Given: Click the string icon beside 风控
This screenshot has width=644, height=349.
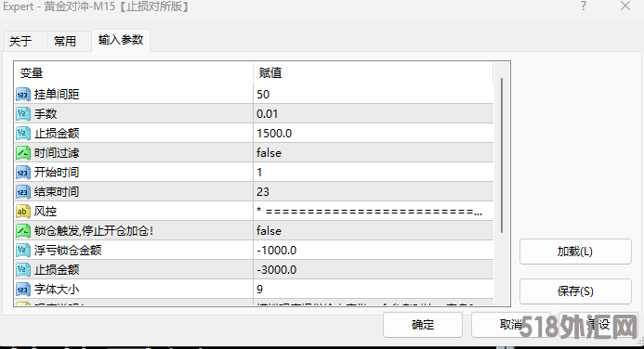Looking at the screenshot, I should coord(23,212).
